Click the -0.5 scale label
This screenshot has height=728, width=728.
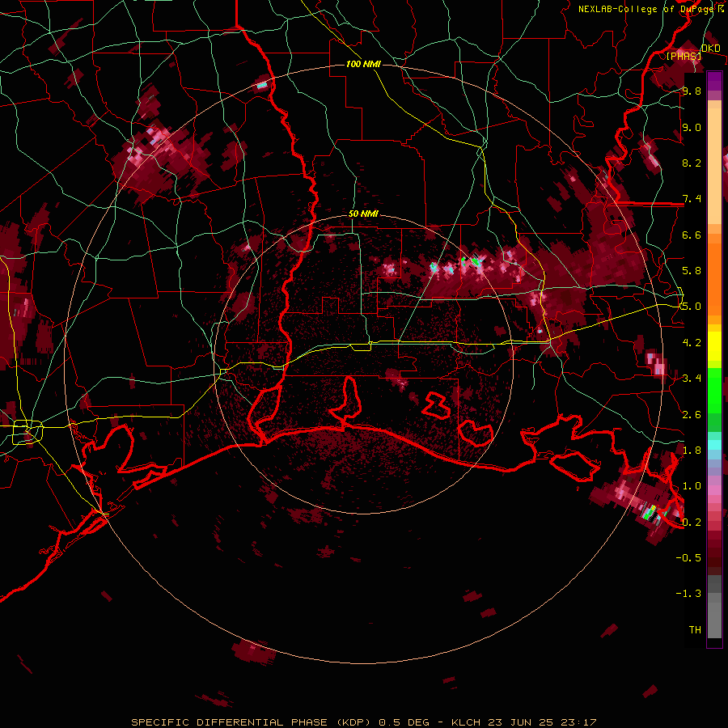[688, 558]
